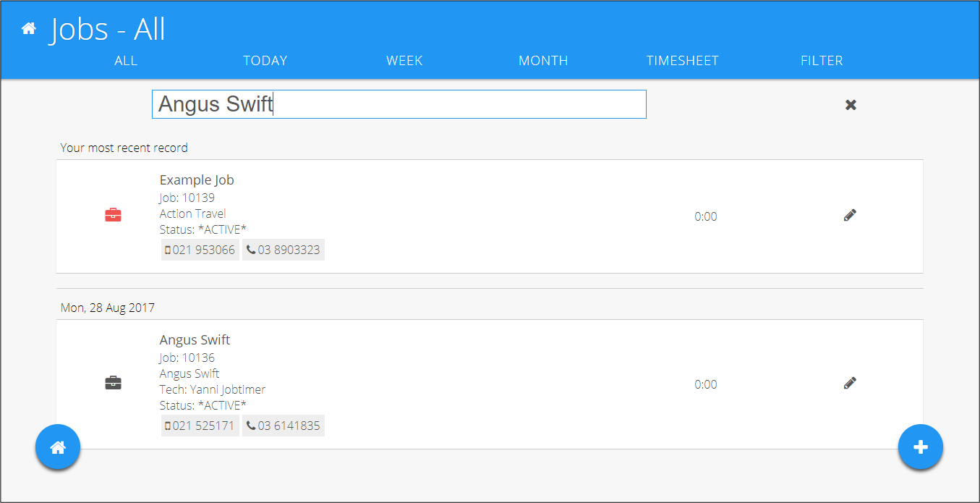Open the TIMESHEET tab
This screenshot has width=980, height=503.
click(683, 61)
